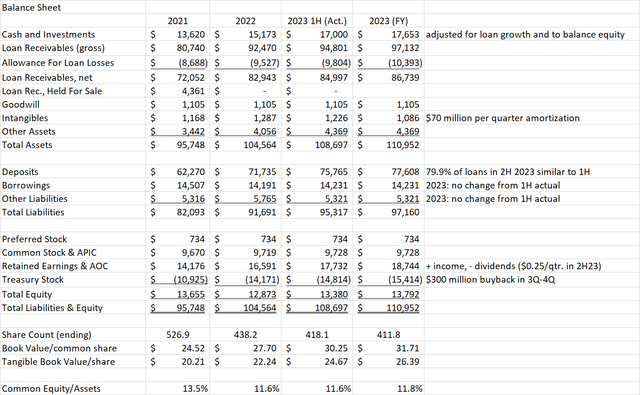Select the 2021 cash value 13,620
640x395 pixels.
point(191,35)
